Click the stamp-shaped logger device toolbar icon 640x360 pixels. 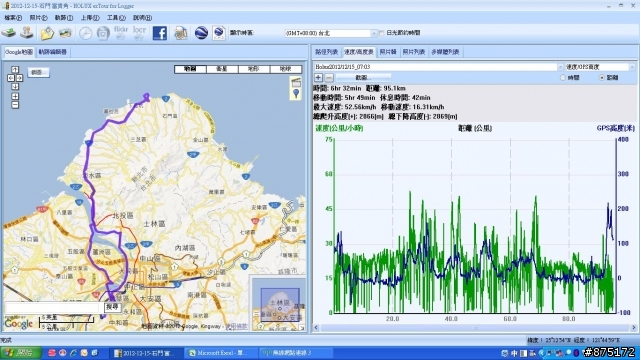click(27, 33)
